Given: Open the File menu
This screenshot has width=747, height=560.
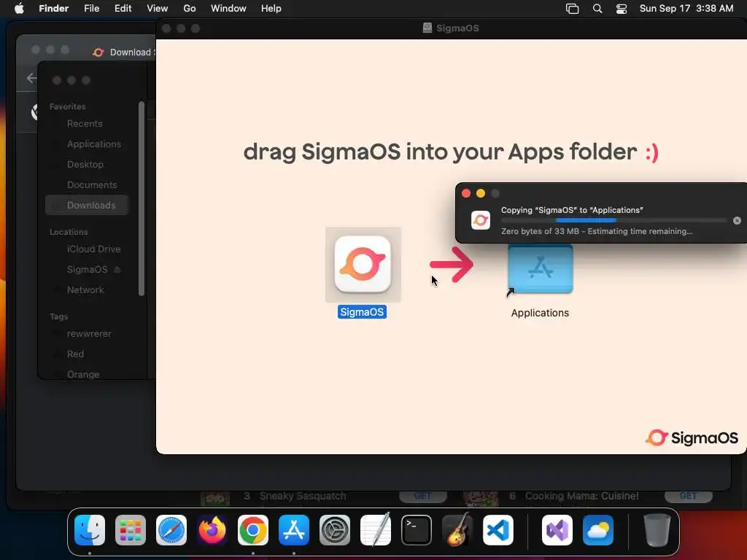Looking at the screenshot, I should (91, 9).
